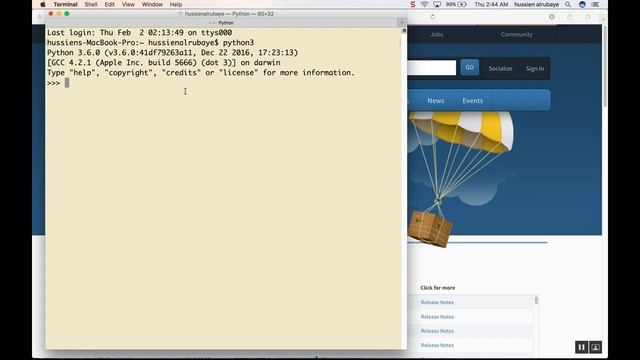Click the presenter view icon beside pause
This screenshot has height=360, width=640.
[x=596, y=347]
